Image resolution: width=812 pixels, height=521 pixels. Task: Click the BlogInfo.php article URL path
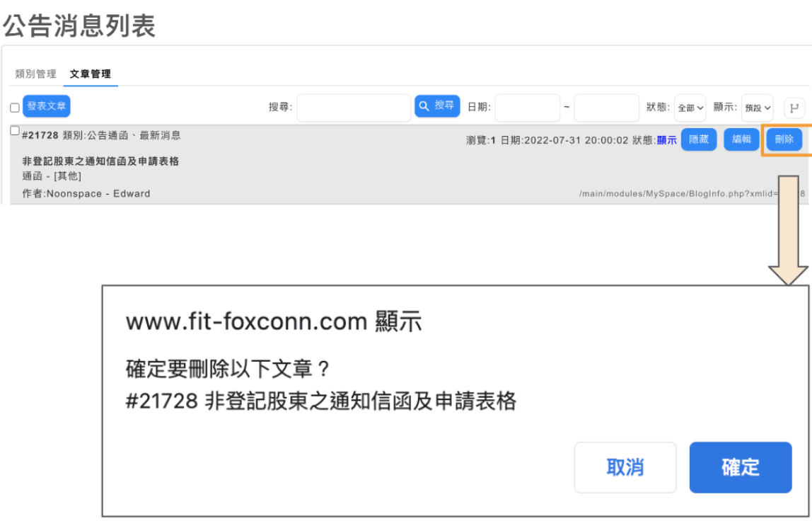[692, 193]
